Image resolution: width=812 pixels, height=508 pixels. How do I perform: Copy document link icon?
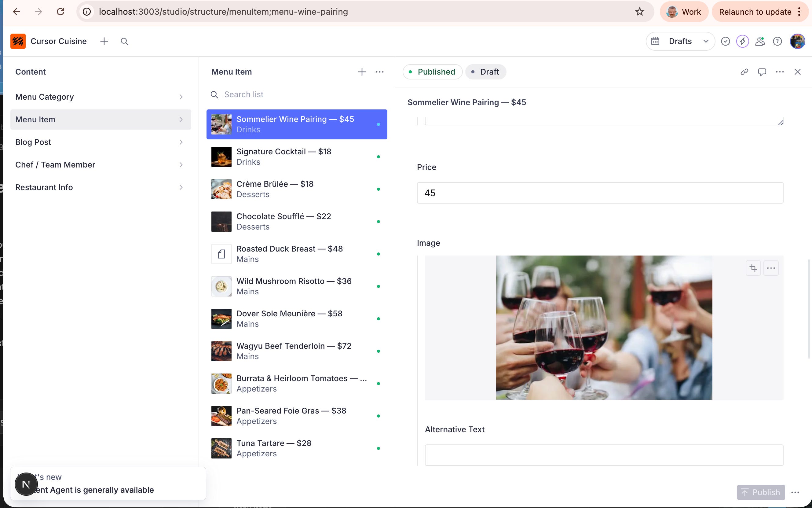coord(744,72)
